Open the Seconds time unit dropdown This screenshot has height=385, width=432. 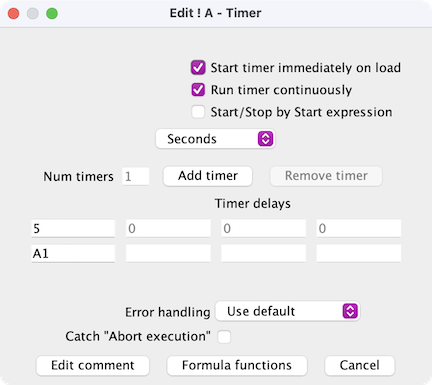215,139
